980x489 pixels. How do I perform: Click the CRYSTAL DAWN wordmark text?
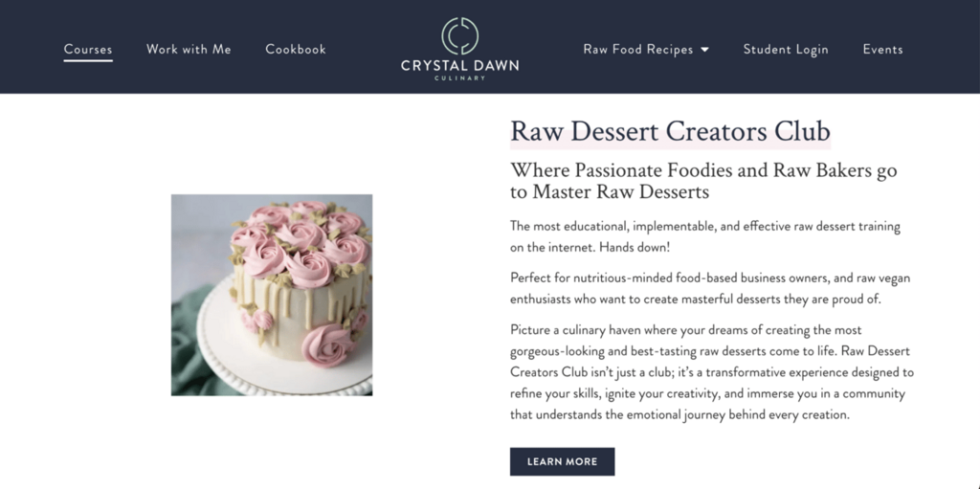click(x=459, y=66)
